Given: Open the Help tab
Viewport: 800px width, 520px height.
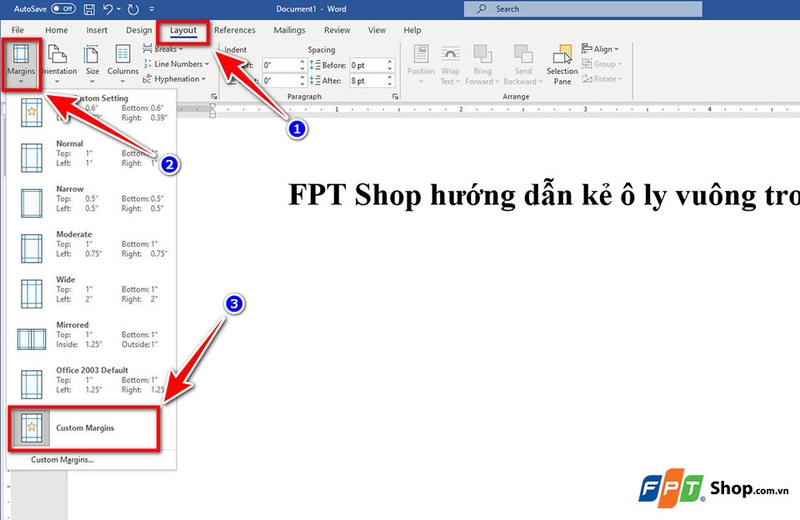Looking at the screenshot, I should coord(412,30).
